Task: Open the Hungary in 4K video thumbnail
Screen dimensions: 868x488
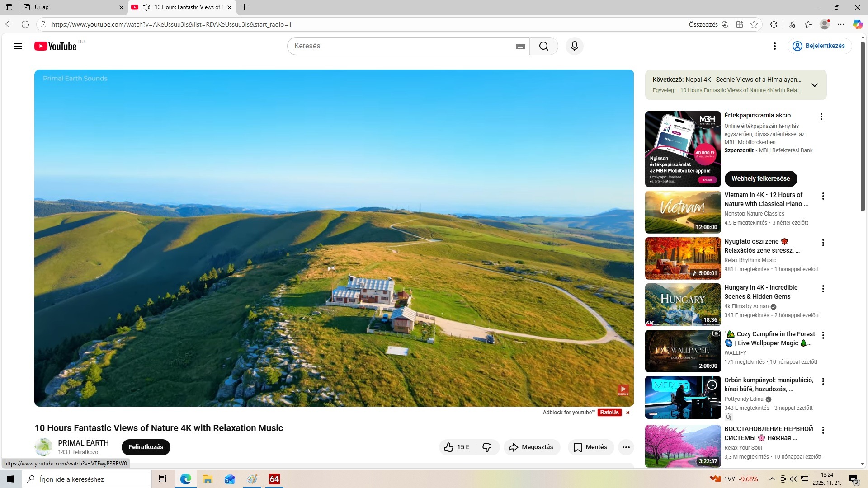Action: [x=683, y=305]
